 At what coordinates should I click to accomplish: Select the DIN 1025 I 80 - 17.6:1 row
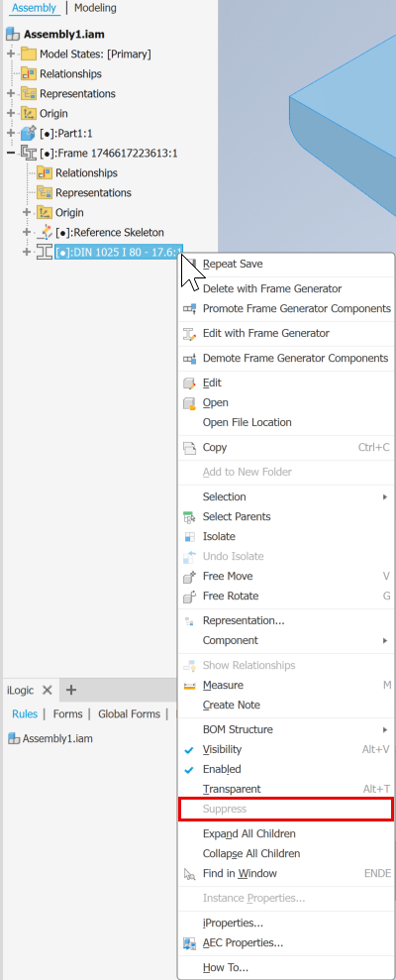click(119, 253)
